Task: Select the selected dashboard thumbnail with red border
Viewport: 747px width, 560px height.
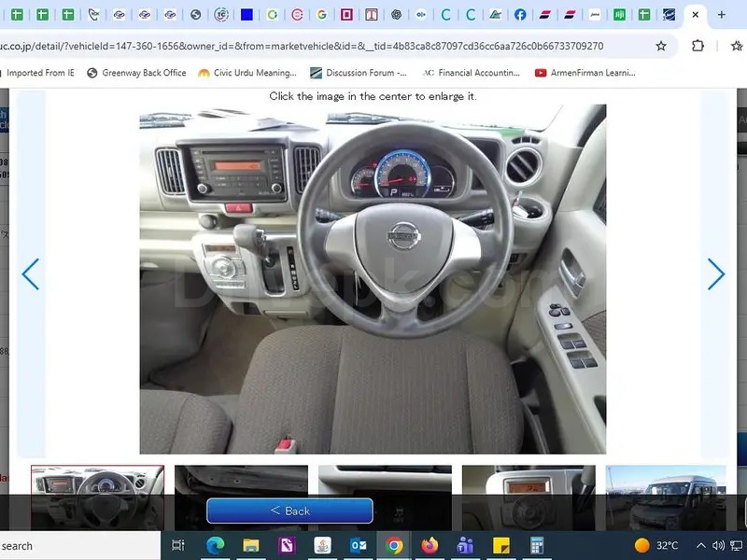Action: pyautogui.click(x=98, y=497)
